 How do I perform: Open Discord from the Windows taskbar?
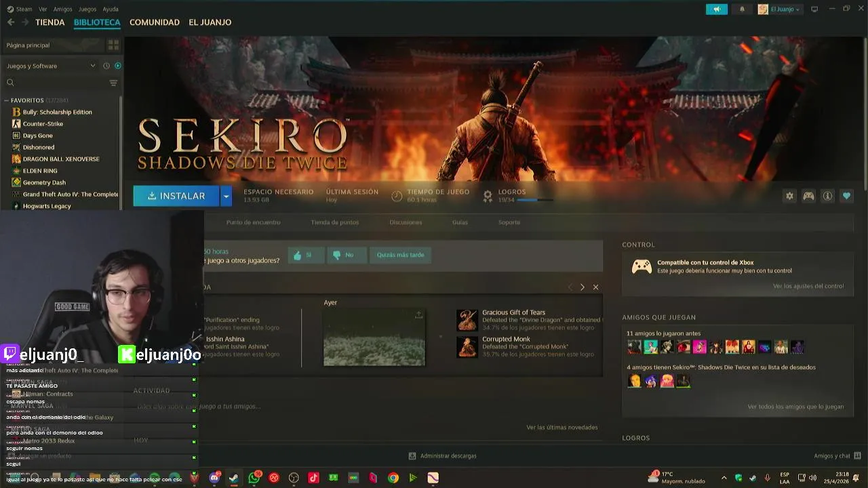pos(215,478)
